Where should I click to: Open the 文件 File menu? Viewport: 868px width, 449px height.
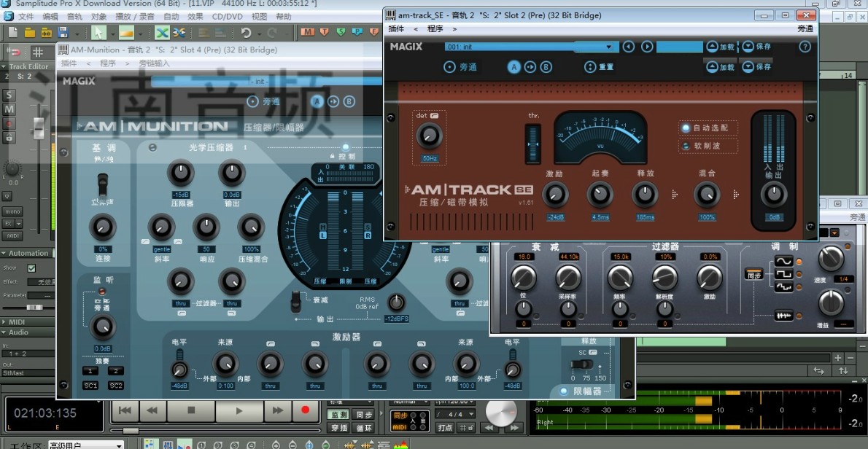point(26,17)
